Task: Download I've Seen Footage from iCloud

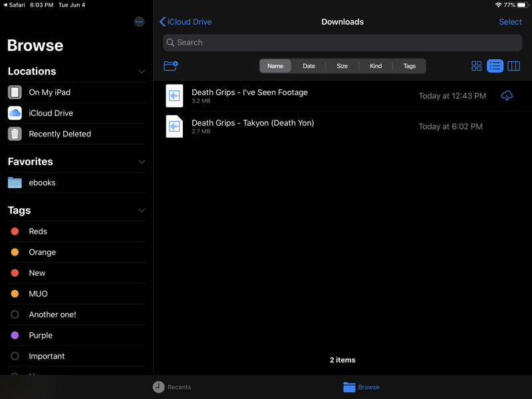Action: [x=507, y=96]
